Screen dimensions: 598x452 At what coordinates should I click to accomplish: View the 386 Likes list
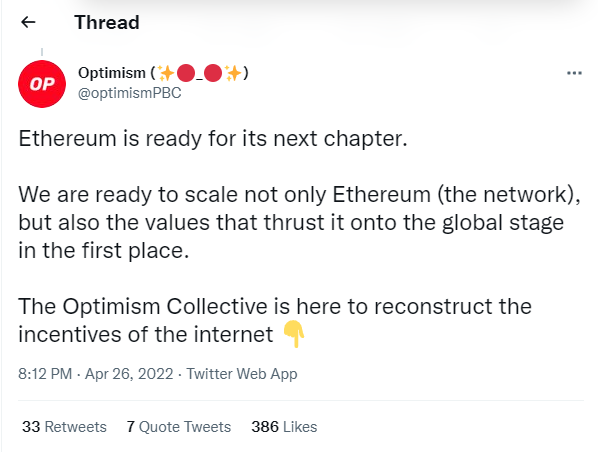coord(284,427)
